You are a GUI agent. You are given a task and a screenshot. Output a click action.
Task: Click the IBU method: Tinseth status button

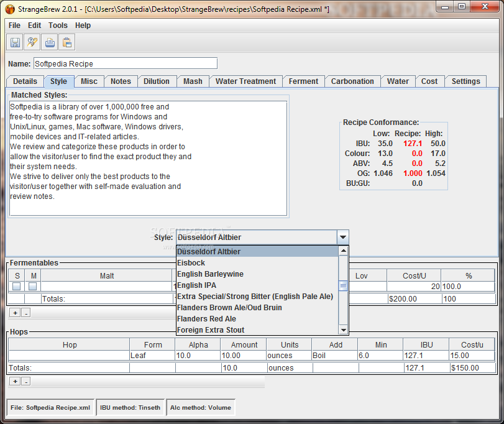(130, 408)
